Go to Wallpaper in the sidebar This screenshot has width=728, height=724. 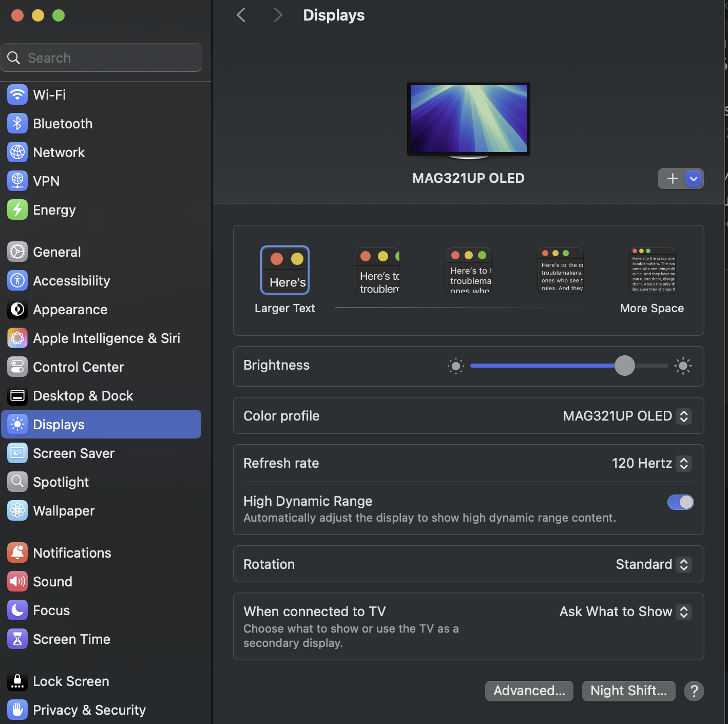click(101, 510)
